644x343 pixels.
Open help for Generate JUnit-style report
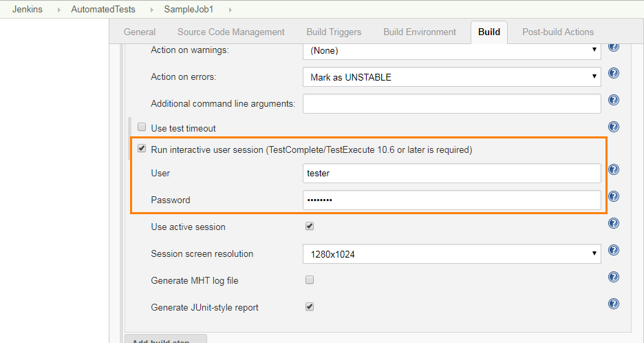point(614,304)
